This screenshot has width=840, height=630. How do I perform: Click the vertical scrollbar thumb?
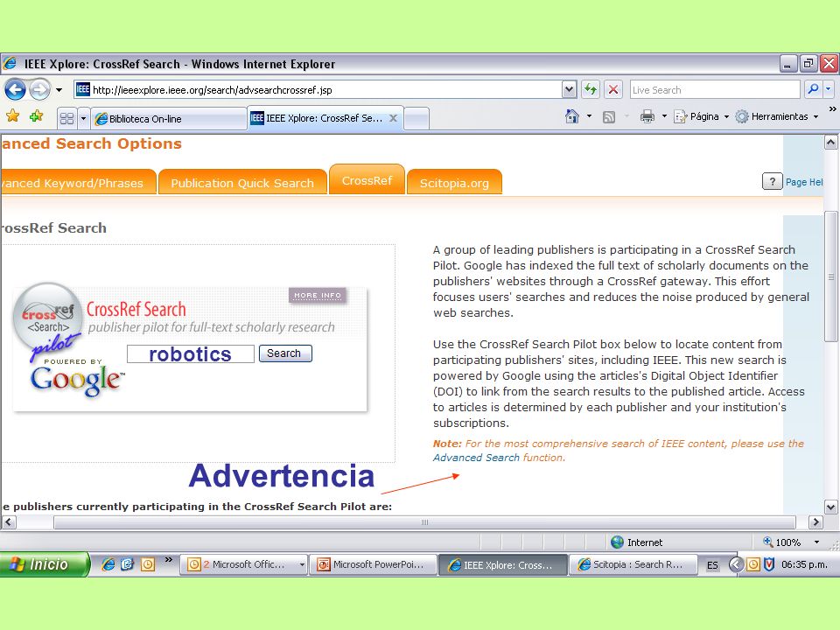click(x=830, y=276)
